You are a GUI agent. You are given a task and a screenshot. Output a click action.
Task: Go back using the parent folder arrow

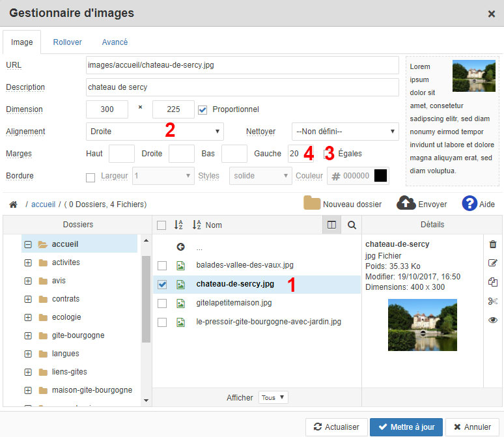point(180,247)
